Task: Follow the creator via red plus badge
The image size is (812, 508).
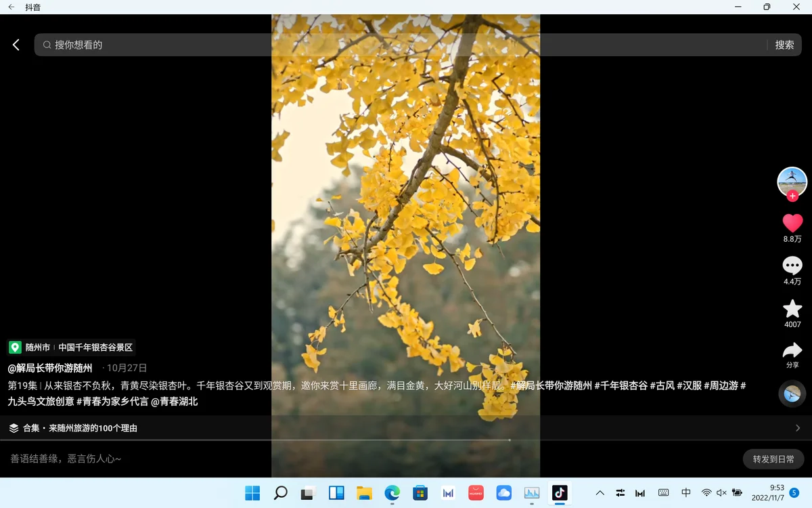Action: pyautogui.click(x=792, y=196)
